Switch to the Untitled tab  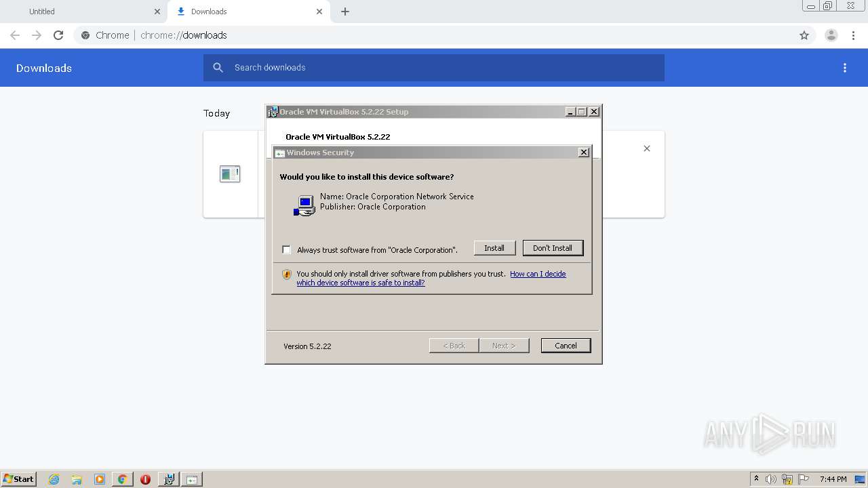pyautogui.click(x=83, y=12)
